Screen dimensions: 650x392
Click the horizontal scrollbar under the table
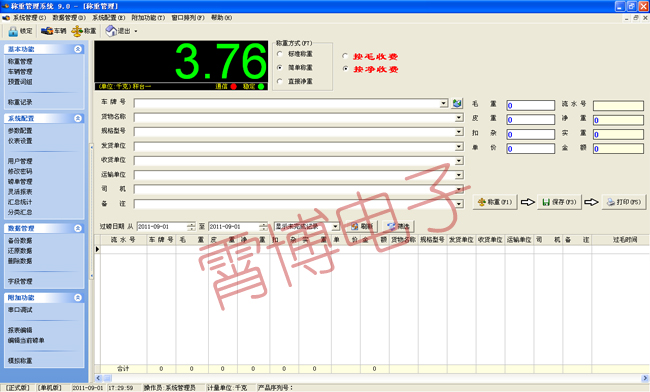coord(371,378)
